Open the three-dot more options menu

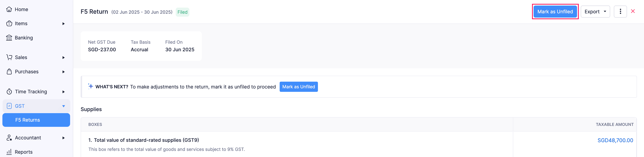pyautogui.click(x=620, y=11)
